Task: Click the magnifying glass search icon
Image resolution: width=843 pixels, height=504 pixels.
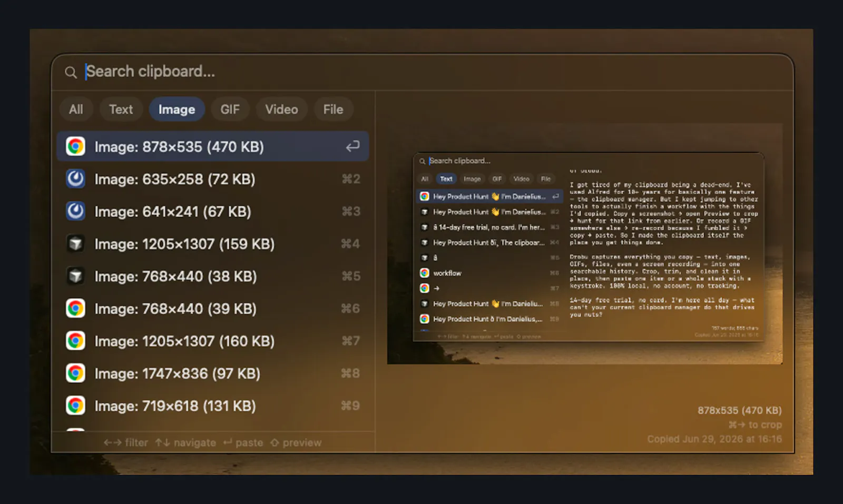Action: tap(71, 72)
